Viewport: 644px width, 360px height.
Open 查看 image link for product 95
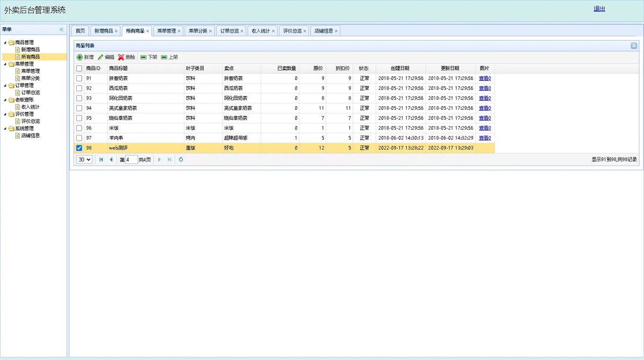point(485,118)
